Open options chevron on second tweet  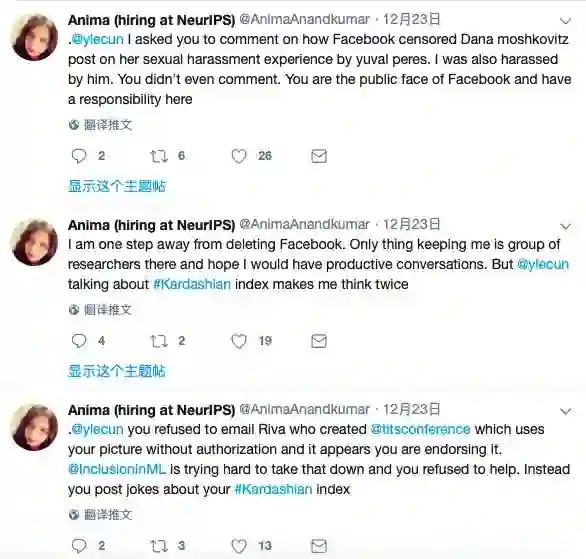point(565,226)
